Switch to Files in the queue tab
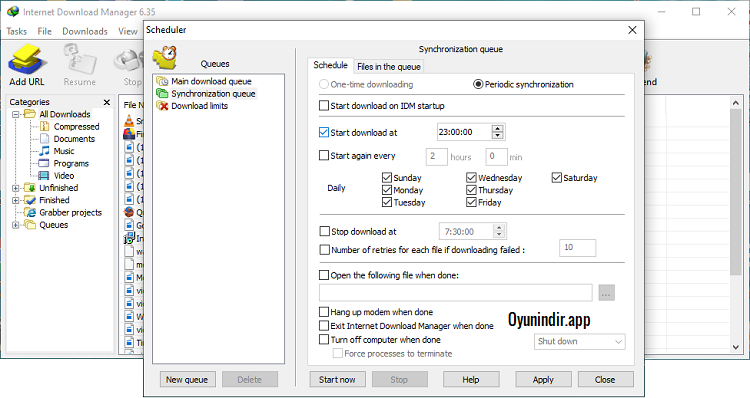Viewport: 750px width, 398px height. [389, 66]
